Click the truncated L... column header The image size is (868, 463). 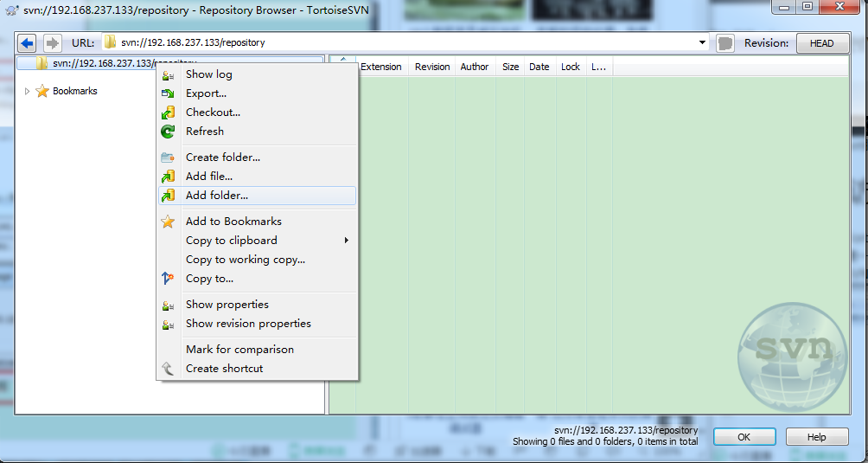click(x=599, y=67)
